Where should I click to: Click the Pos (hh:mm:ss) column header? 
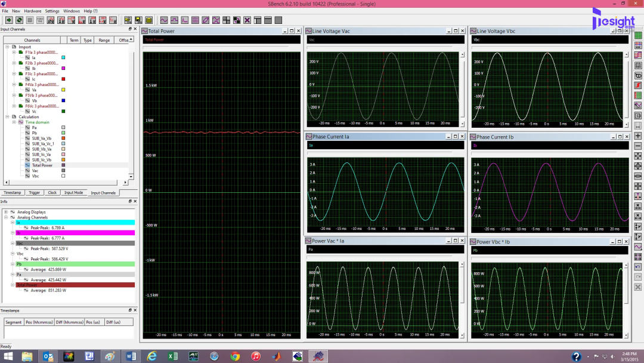click(x=39, y=322)
